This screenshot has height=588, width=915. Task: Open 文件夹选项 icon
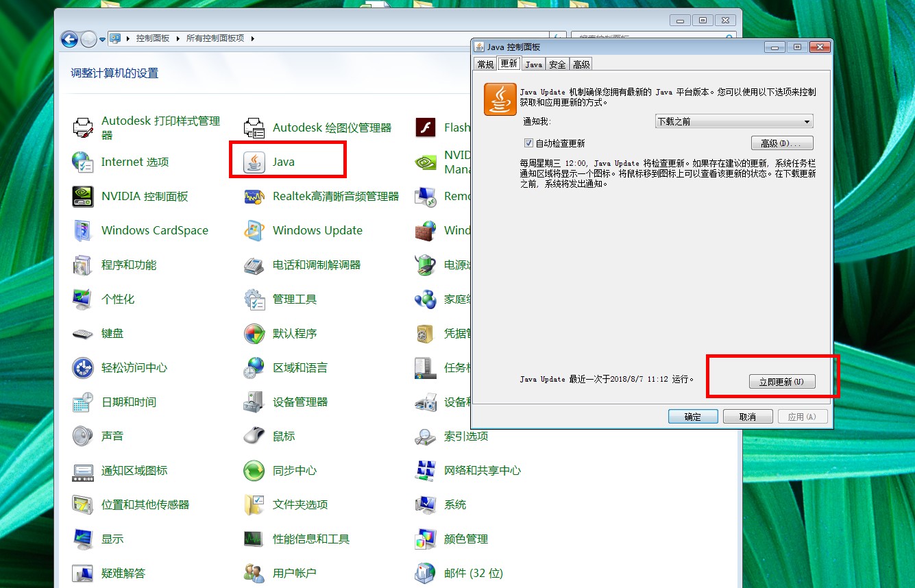pyautogui.click(x=254, y=504)
